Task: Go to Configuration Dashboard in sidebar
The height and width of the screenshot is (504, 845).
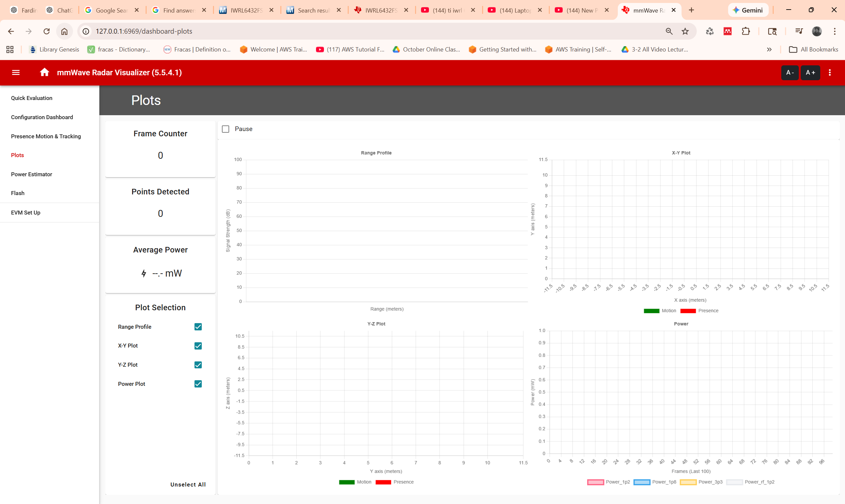Action: [x=42, y=117]
